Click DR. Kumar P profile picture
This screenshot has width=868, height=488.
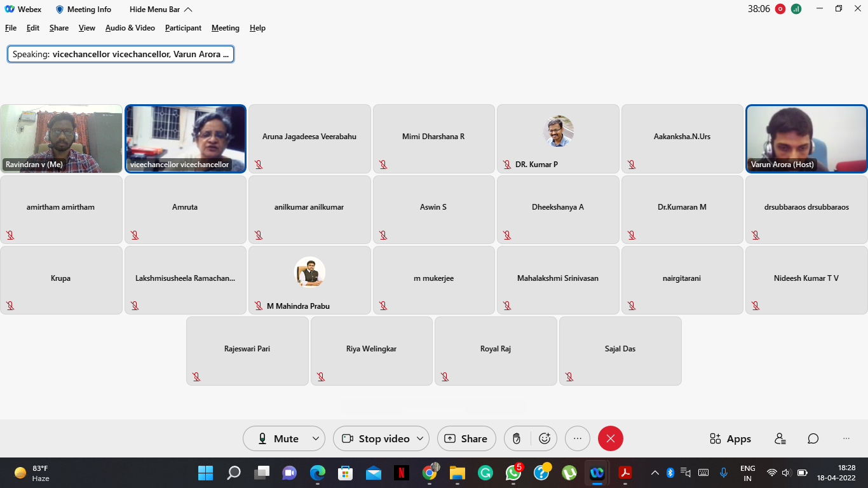pyautogui.click(x=559, y=132)
